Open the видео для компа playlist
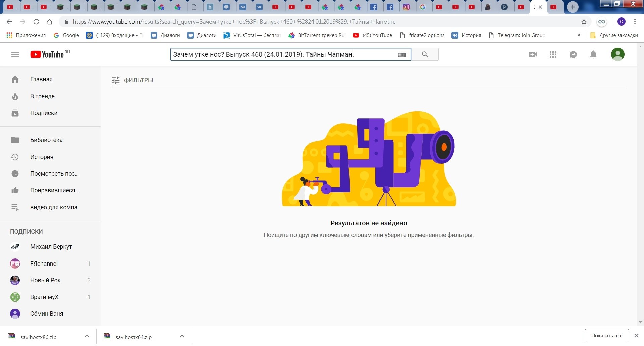Viewport: 644px width, 346px height. [x=50, y=207]
